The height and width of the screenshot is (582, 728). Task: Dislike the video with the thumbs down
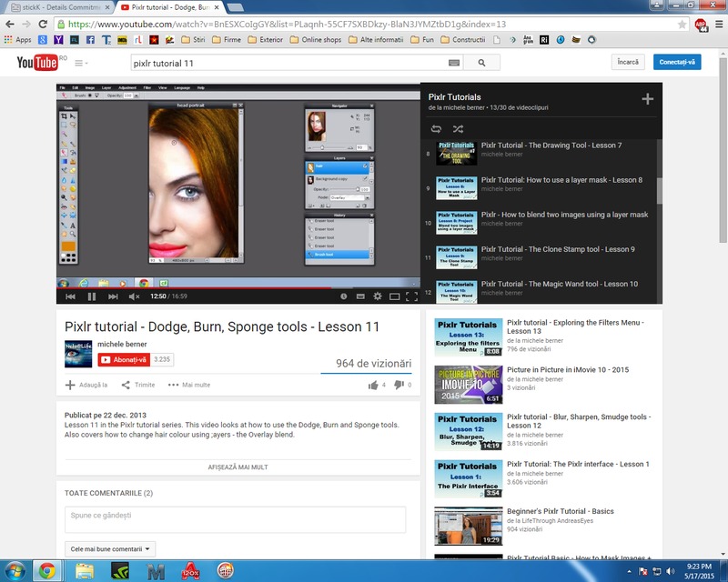point(399,385)
